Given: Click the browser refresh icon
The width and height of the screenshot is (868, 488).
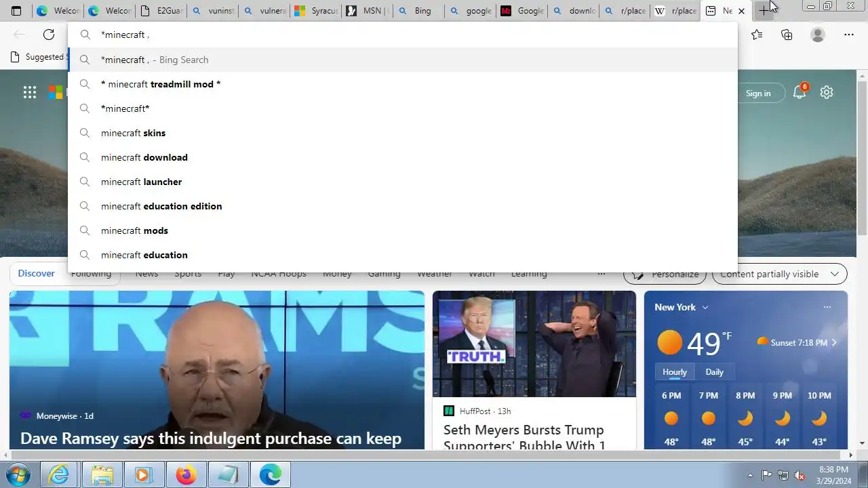Looking at the screenshot, I should pos(49,35).
